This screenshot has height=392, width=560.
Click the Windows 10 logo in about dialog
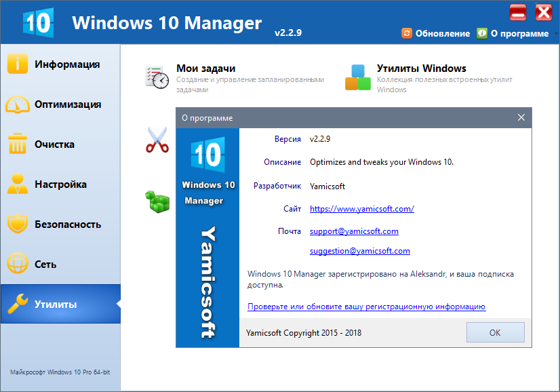[x=208, y=155]
